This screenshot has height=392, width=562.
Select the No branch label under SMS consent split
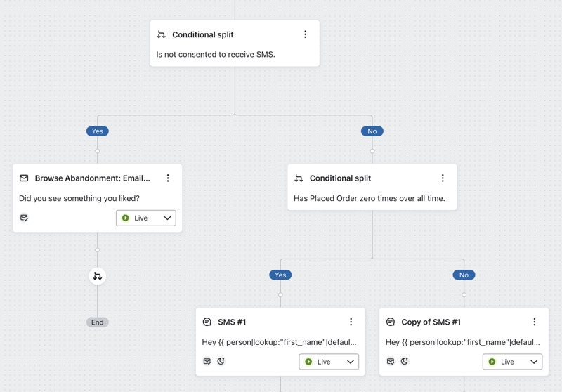[x=372, y=131]
